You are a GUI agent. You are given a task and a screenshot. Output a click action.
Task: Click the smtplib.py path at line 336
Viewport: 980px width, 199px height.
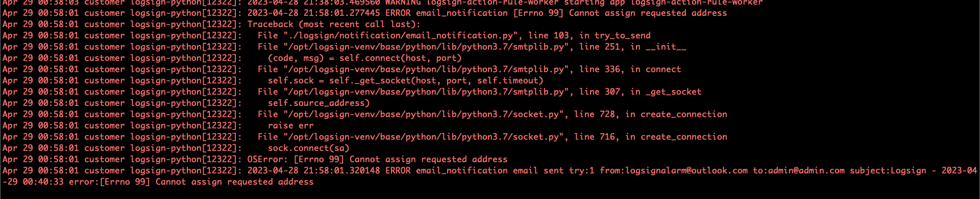point(426,69)
